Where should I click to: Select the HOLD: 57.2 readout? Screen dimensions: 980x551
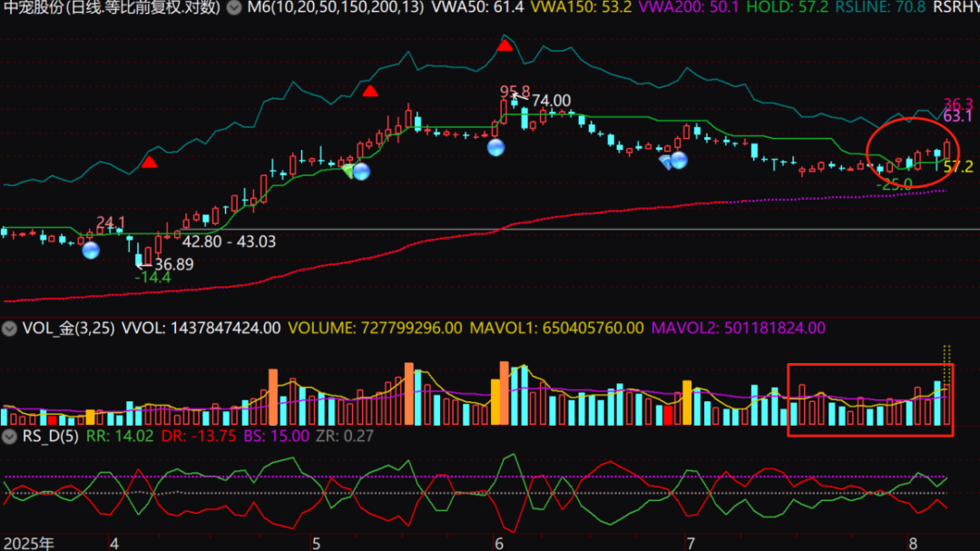788,7
